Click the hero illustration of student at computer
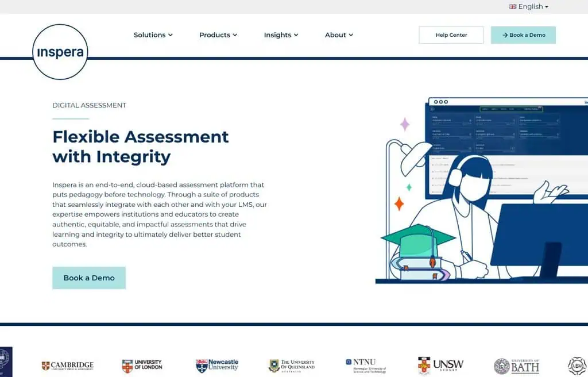588x377 pixels. tap(482, 191)
